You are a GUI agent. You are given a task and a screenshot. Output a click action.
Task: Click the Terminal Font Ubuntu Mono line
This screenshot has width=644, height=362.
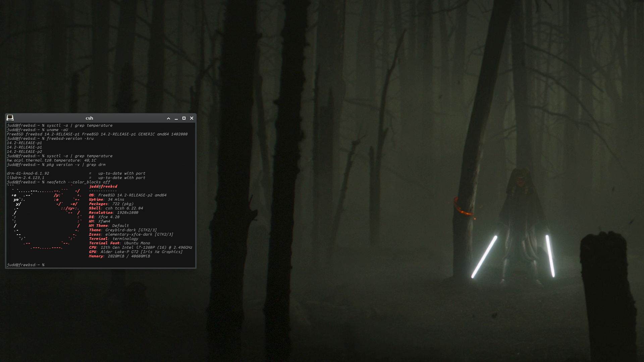(x=119, y=243)
